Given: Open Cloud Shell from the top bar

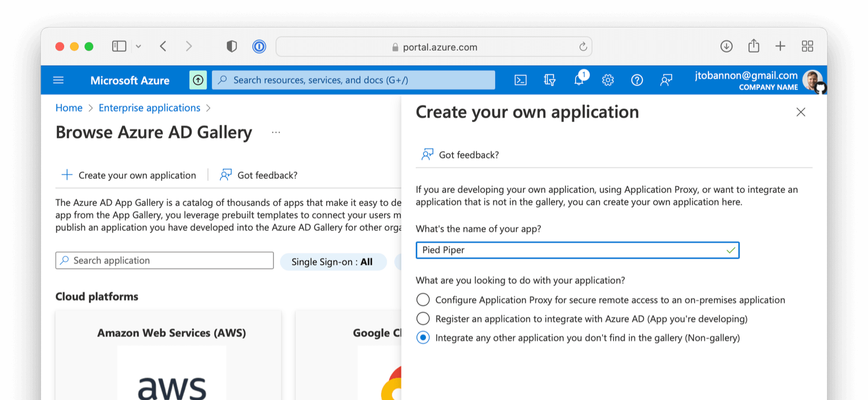Looking at the screenshot, I should (520, 80).
